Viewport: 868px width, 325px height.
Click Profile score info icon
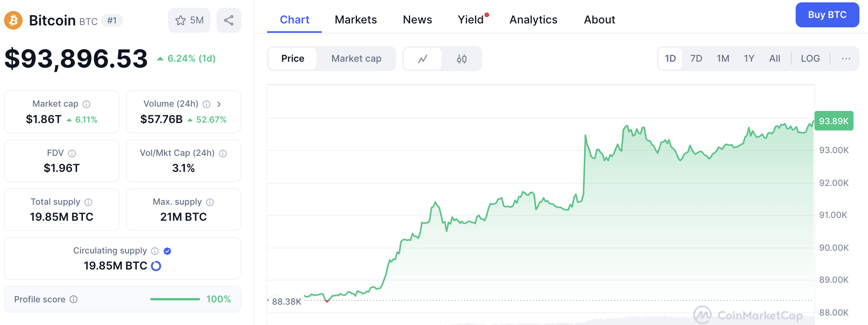(x=74, y=299)
